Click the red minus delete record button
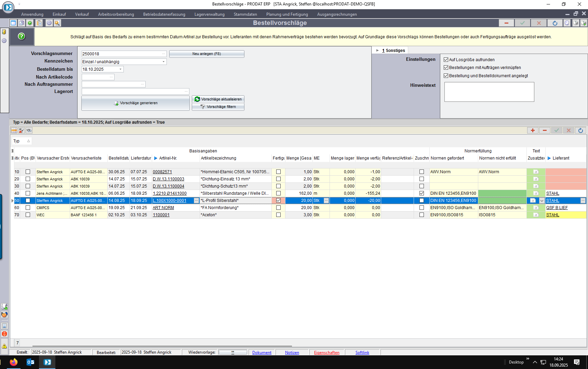The image size is (588, 369). point(506,23)
